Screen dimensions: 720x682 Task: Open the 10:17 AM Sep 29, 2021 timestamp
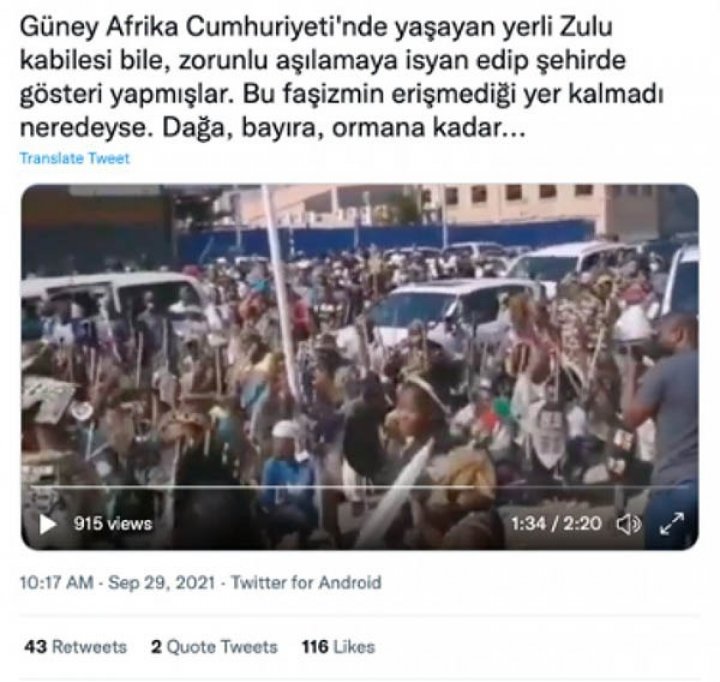click(x=118, y=583)
